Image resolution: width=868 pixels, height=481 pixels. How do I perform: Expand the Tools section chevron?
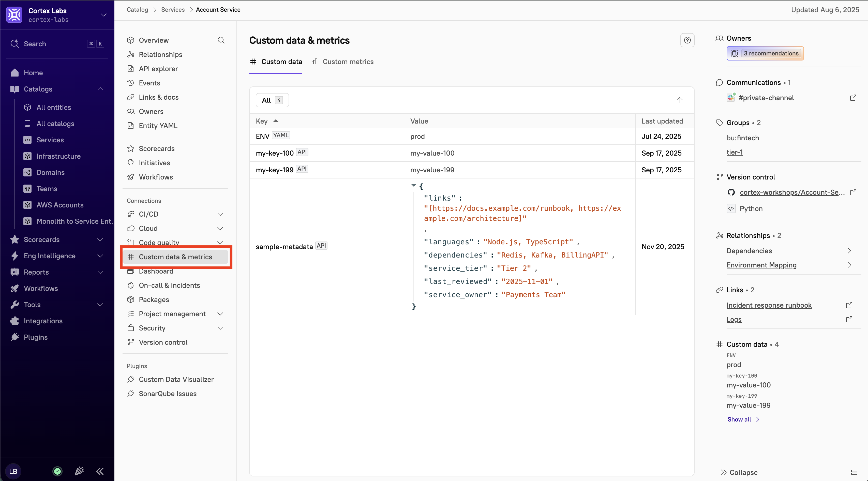100,305
